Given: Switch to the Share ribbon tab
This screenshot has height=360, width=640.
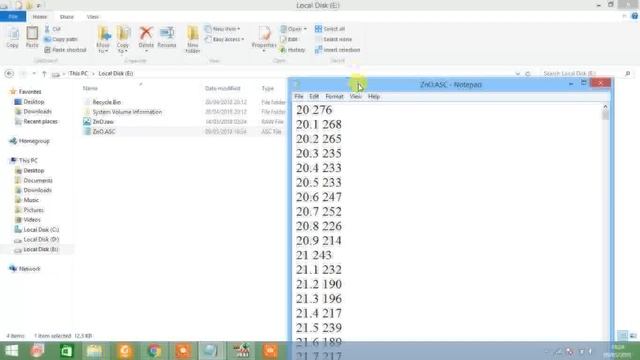Looking at the screenshot, I should [67, 17].
